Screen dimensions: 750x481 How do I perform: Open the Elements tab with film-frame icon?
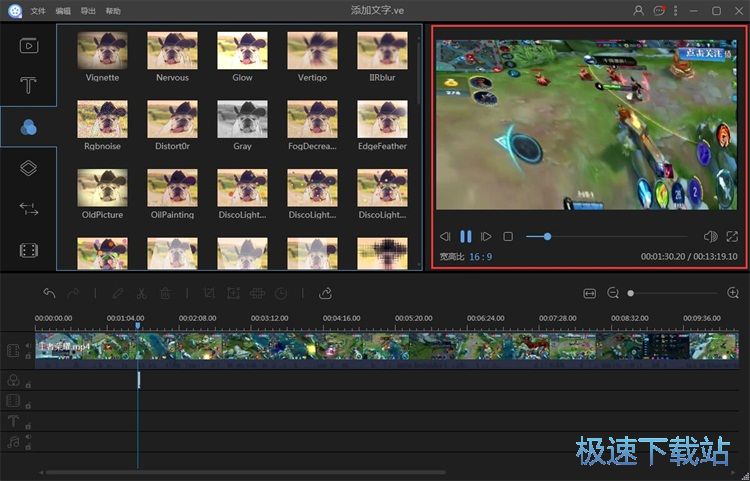click(28, 250)
